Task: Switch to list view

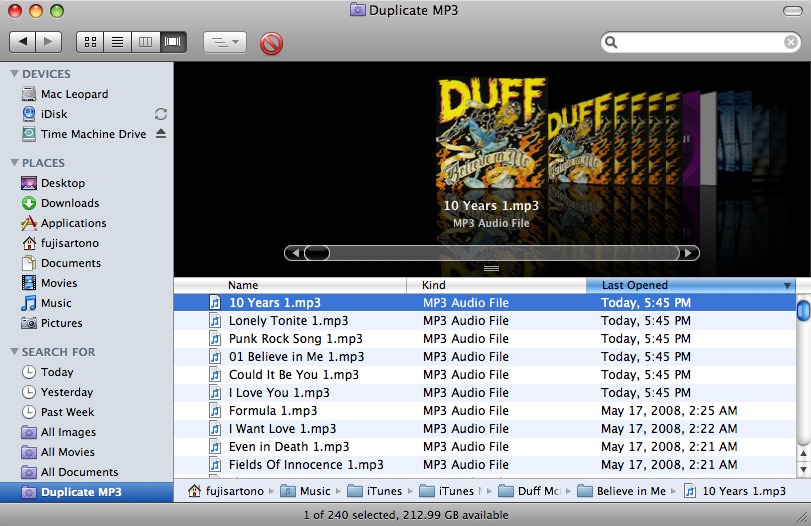Action: (117, 42)
